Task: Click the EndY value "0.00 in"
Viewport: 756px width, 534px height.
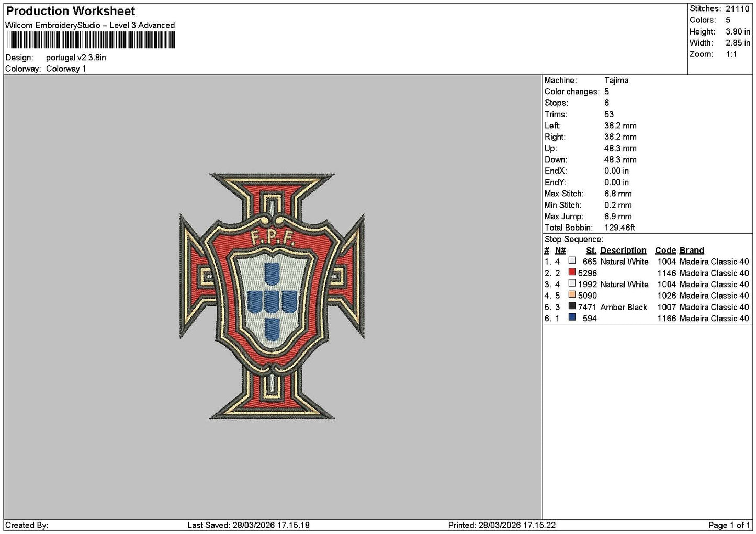Action: tap(617, 183)
